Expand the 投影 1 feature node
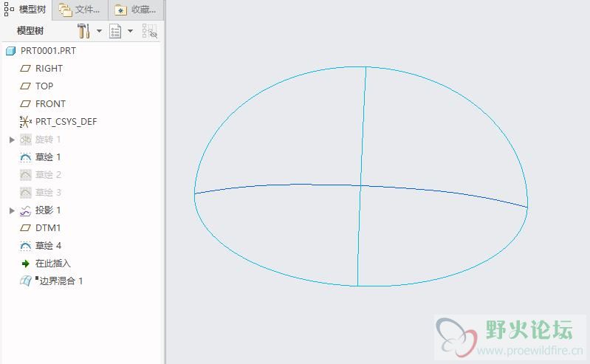590x364 pixels. click(x=12, y=210)
